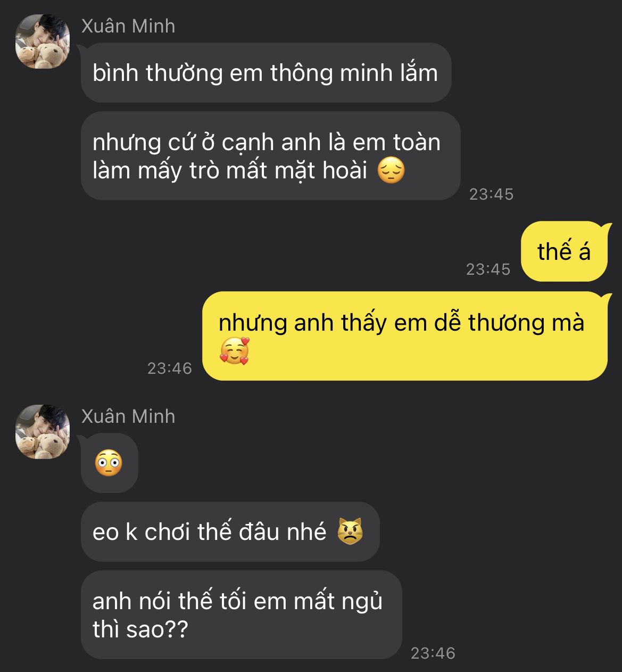Select the 'nhưng anh thấy em dễ thương mà' bubble
622x672 pixels.
(405, 336)
